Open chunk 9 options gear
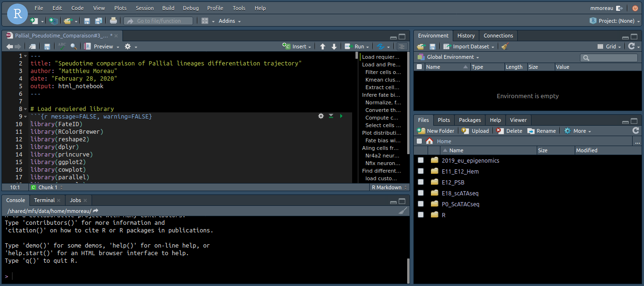This screenshot has height=286, width=644. (x=321, y=116)
